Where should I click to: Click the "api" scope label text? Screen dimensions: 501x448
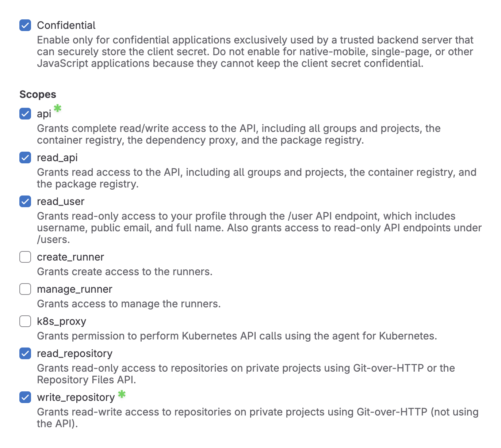click(44, 114)
